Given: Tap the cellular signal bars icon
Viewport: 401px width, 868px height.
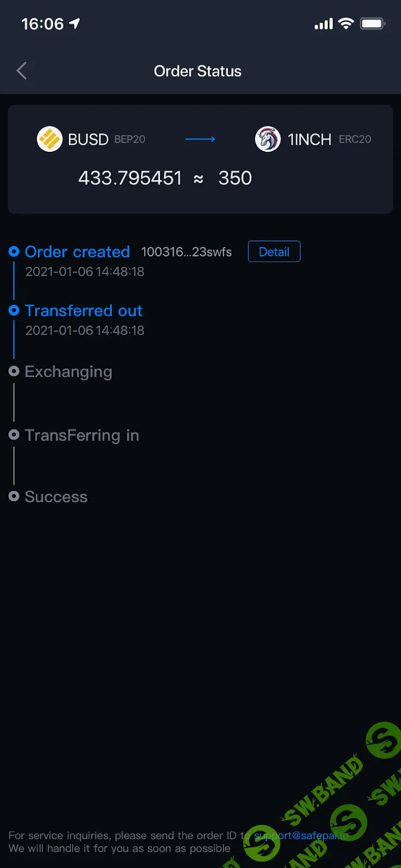Looking at the screenshot, I should click(x=323, y=24).
